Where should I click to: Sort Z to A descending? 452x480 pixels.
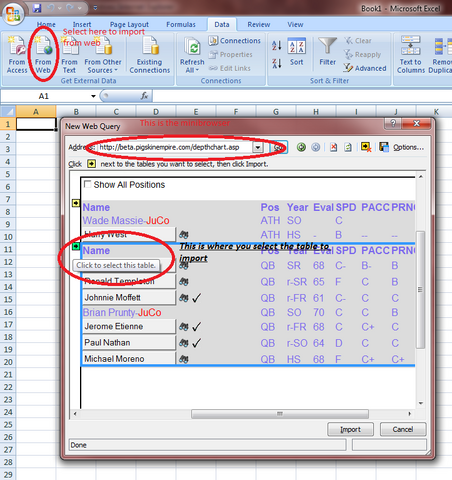(277, 63)
